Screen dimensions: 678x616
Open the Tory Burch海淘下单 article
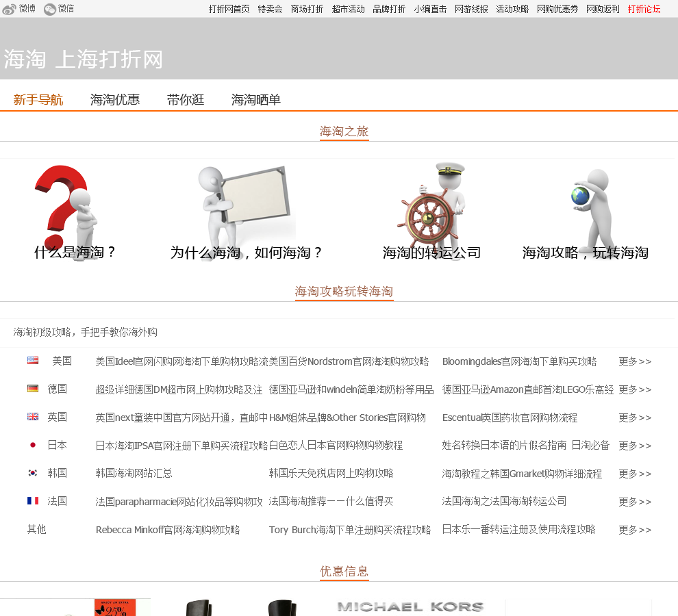tap(350, 530)
